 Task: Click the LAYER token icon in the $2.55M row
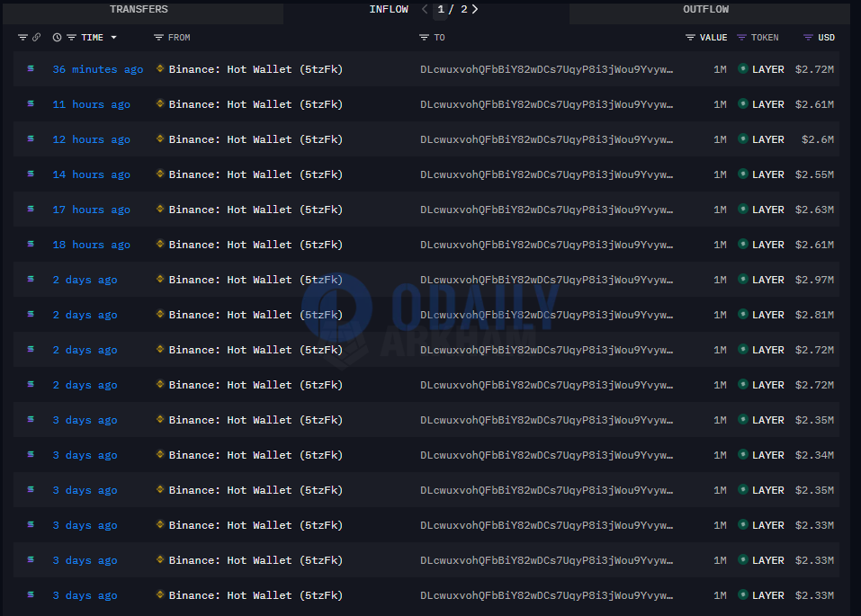coord(743,174)
